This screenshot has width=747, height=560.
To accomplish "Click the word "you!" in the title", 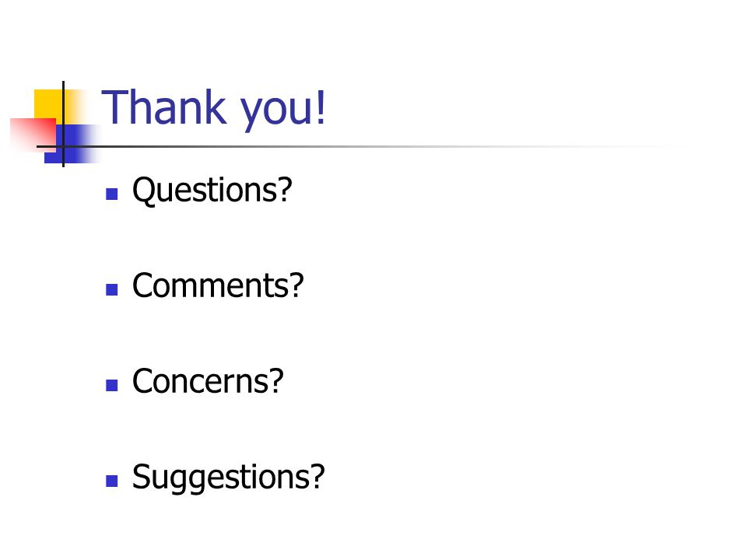I will (x=282, y=110).
